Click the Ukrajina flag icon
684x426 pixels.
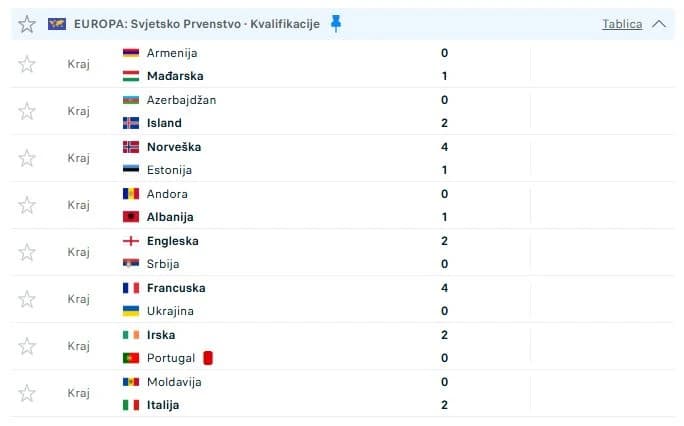130,311
